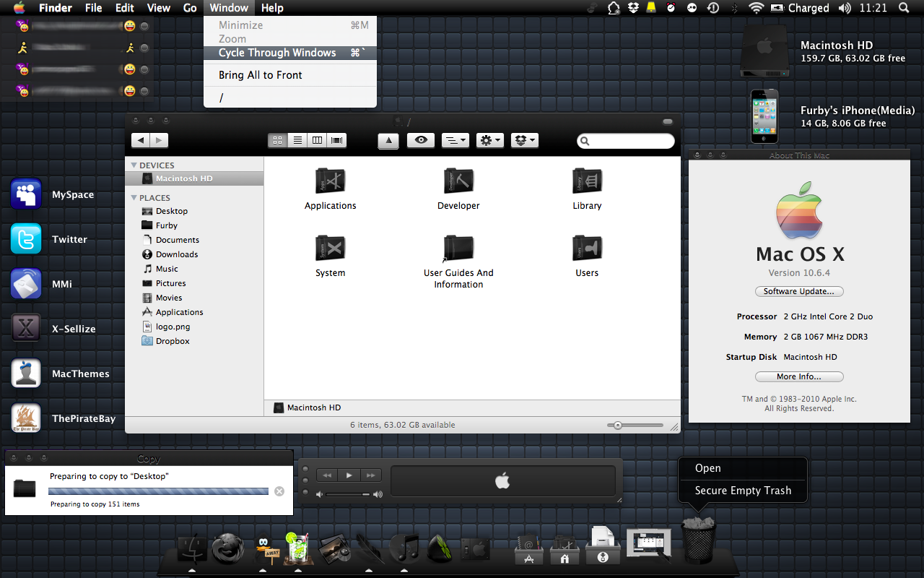Image resolution: width=924 pixels, height=578 pixels.
Task: Click the Finder icon in the Dock
Action: click(x=193, y=549)
